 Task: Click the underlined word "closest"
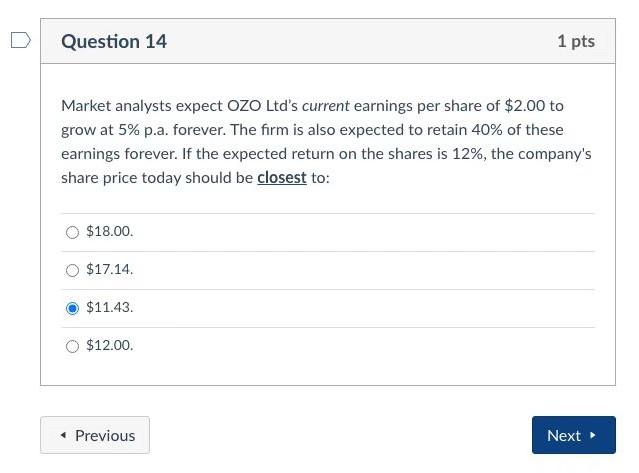pyautogui.click(x=281, y=178)
